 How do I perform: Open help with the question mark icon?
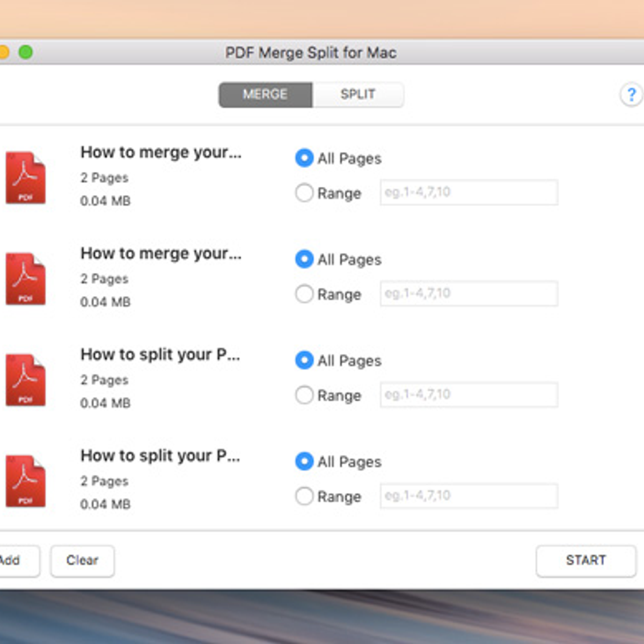click(631, 95)
